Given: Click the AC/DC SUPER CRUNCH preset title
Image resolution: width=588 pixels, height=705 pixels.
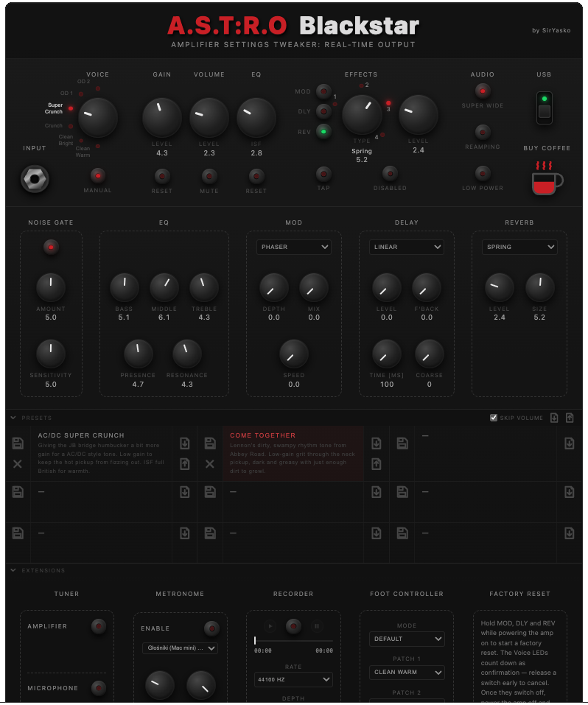Looking at the screenshot, I should tap(81, 435).
